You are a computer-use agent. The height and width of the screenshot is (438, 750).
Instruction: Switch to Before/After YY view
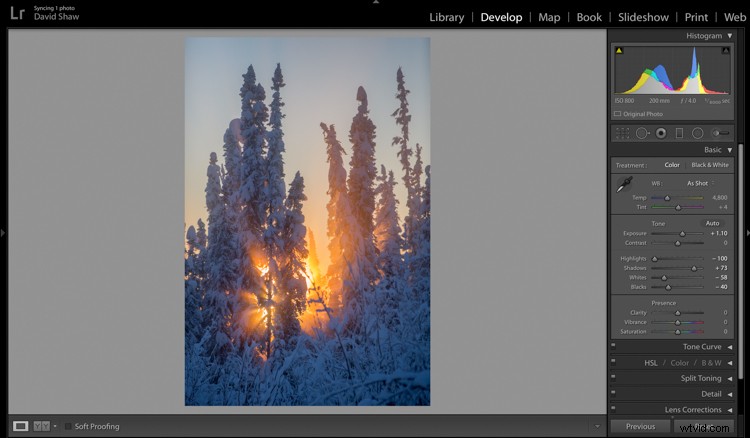(41, 426)
